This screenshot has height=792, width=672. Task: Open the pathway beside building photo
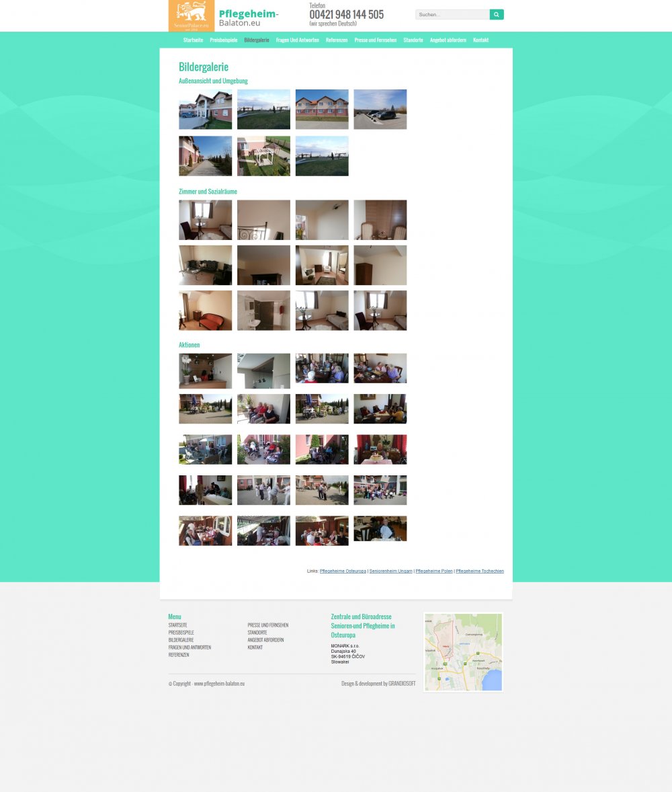tap(206, 156)
